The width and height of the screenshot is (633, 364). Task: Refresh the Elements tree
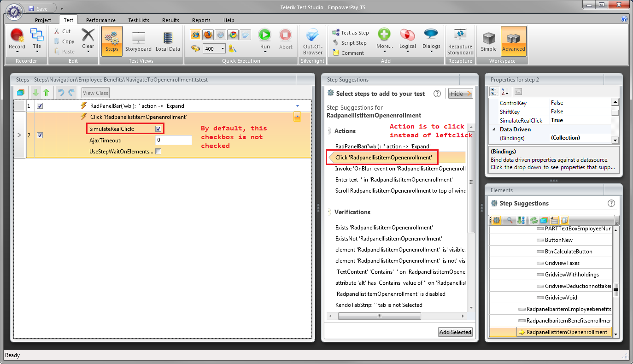pyautogui.click(x=534, y=220)
